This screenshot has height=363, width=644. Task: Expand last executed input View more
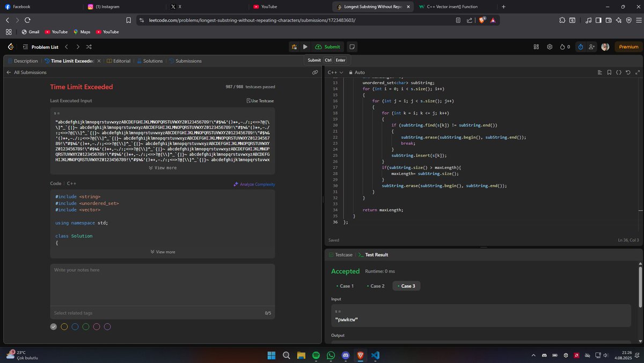click(x=163, y=168)
